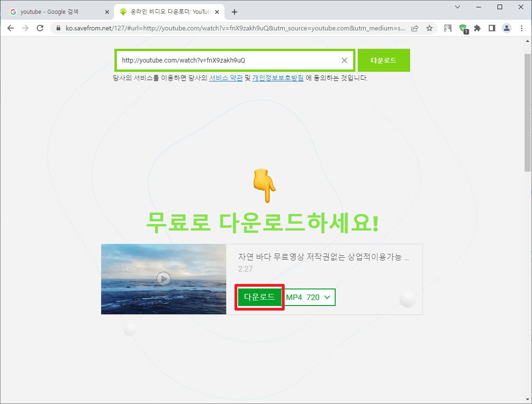Toggle the browser side panel
The height and width of the screenshot is (404, 532).
coord(492,28)
